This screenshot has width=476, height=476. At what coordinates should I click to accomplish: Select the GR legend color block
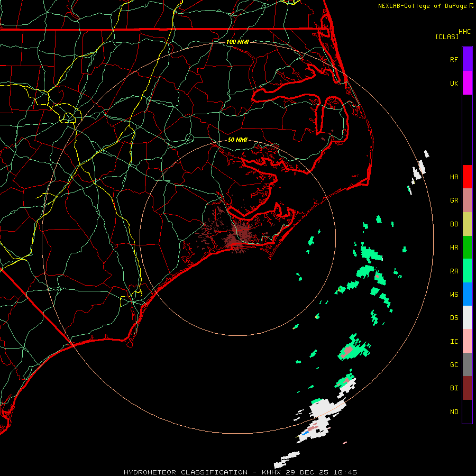point(467,200)
